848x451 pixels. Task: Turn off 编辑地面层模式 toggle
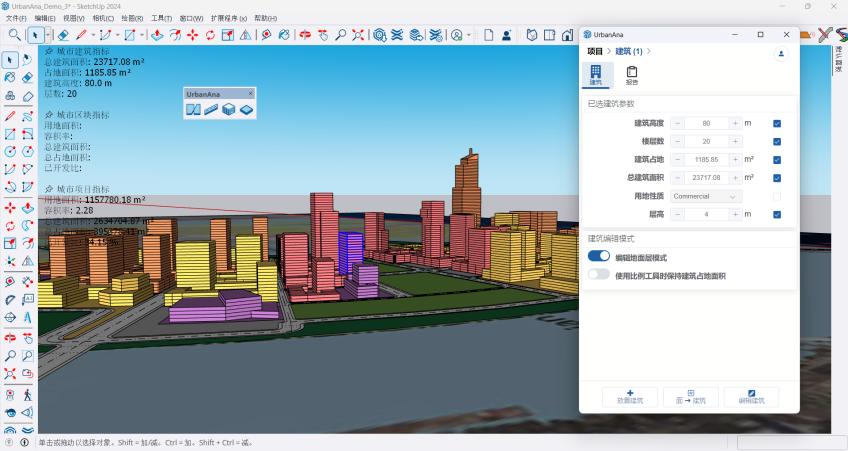point(599,256)
